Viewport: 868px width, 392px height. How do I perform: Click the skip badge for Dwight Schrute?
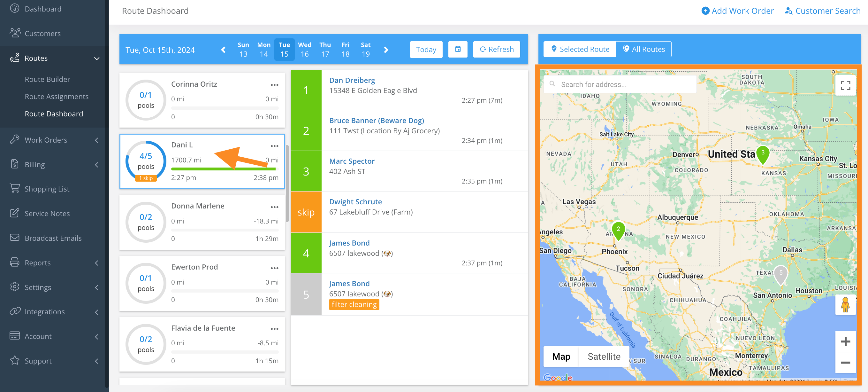306,212
